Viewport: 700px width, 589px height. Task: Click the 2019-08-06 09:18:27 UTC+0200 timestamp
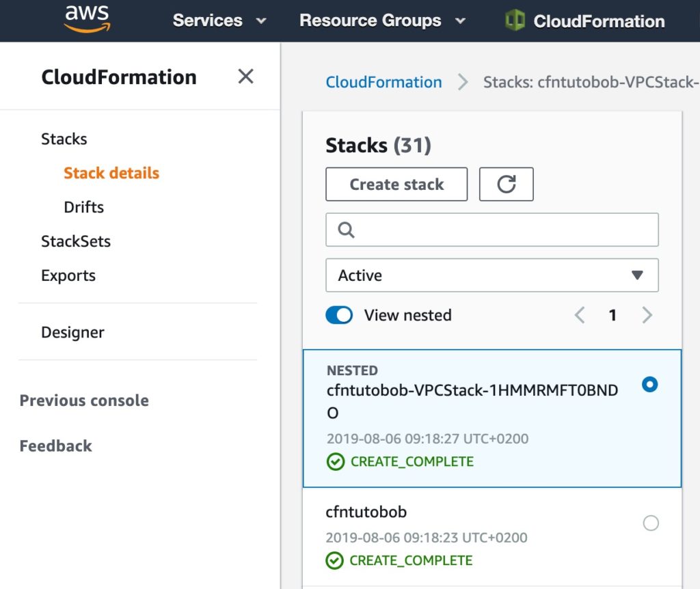[x=427, y=439]
